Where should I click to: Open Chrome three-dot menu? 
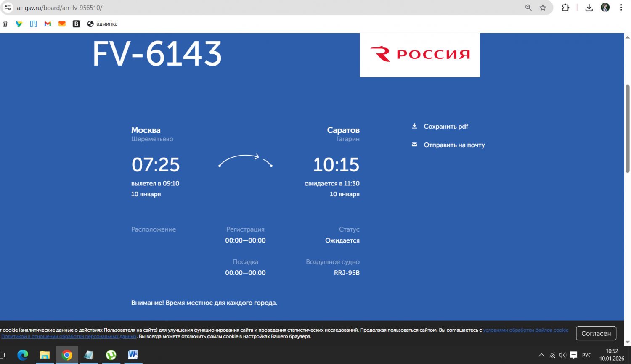pos(621,8)
